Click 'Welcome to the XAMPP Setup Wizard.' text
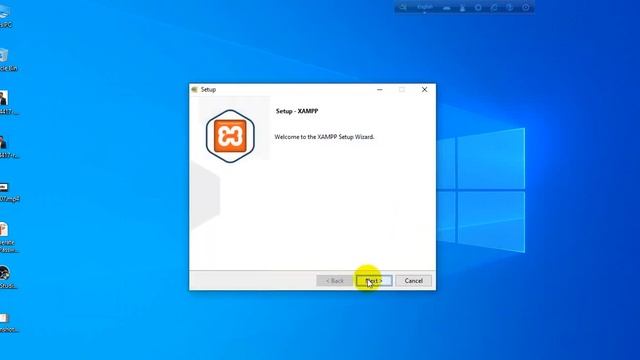 (x=324, y=137)
